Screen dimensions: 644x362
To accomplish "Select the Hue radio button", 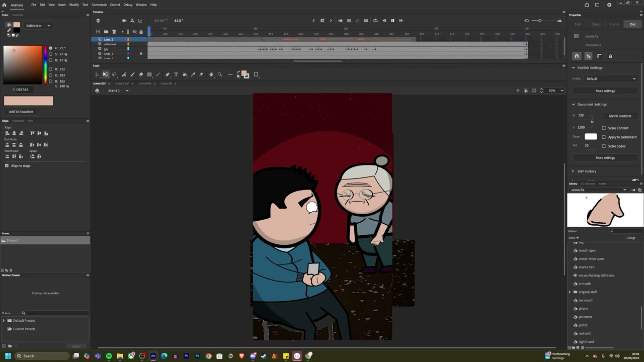I will pyautogui.click(x=50, y=48).
